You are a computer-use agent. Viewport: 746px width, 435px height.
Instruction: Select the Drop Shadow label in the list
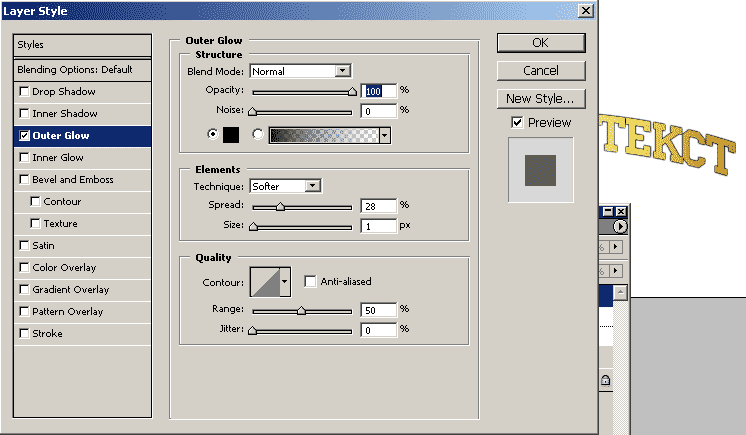[x=64, y=91]
